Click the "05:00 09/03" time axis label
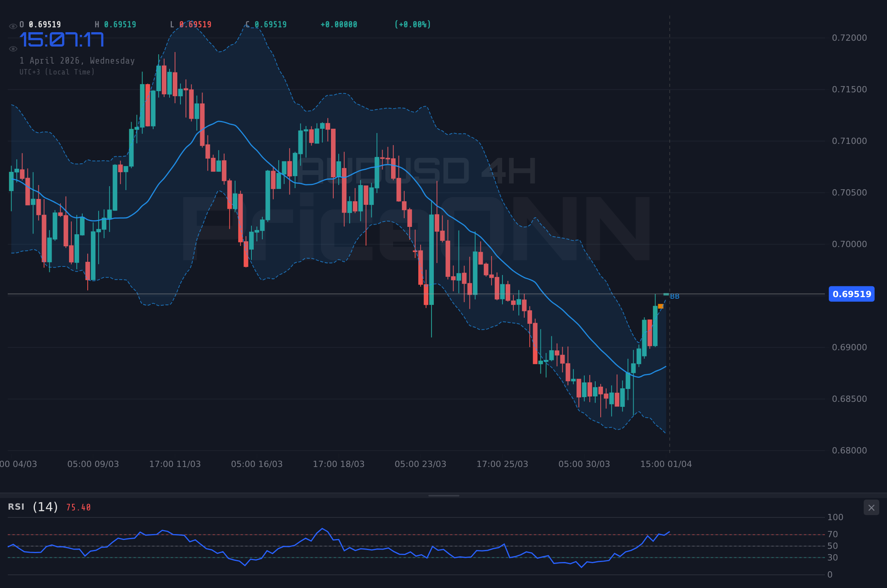887x588 pixels. [x=93, y=464]
